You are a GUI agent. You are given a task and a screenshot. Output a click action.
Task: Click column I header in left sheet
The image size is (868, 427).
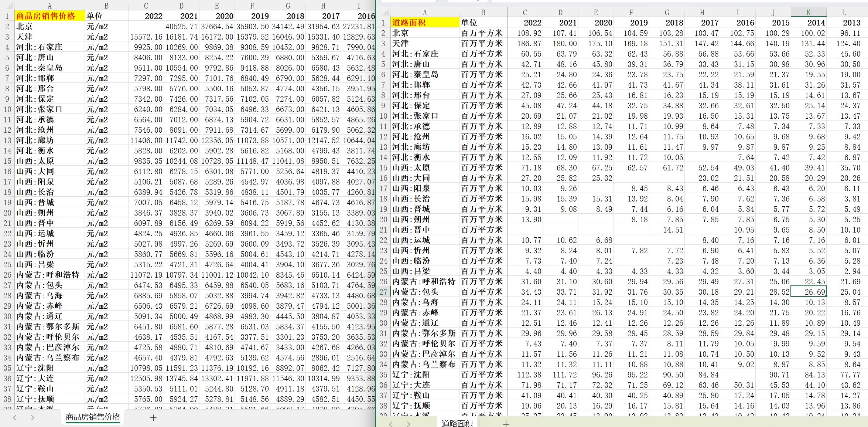(358, 6)
